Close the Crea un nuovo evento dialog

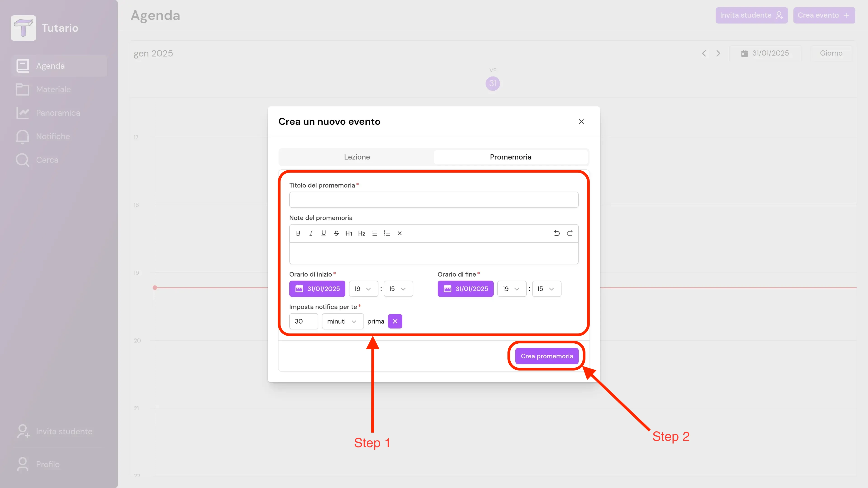[x=581, y=122]
